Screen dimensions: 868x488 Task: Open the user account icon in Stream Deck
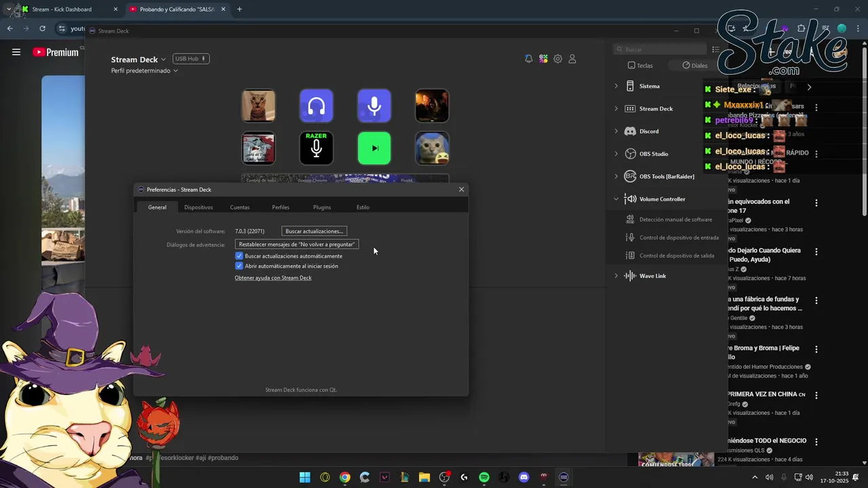[x=572, y=59]
